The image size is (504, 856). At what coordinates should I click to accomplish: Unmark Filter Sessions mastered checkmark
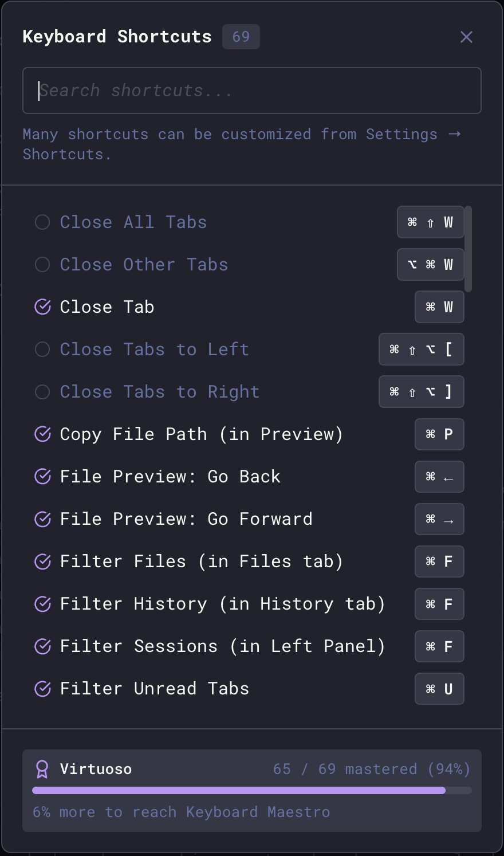click(x=42, y=646)
